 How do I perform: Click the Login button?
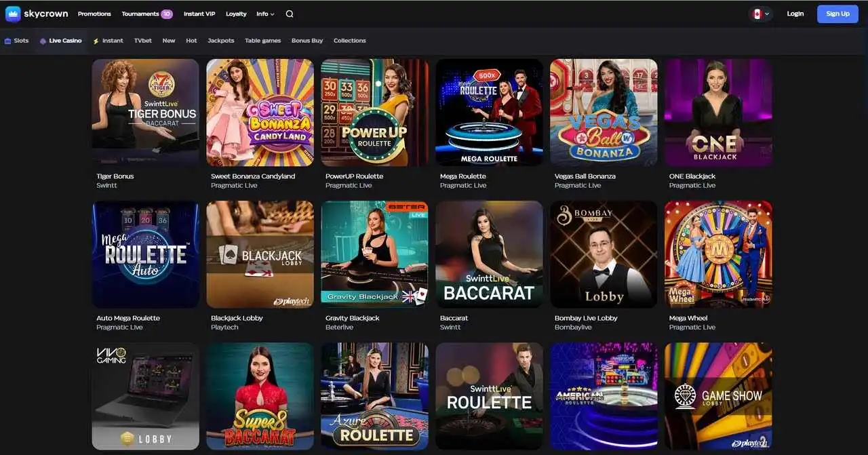point(795,14)
